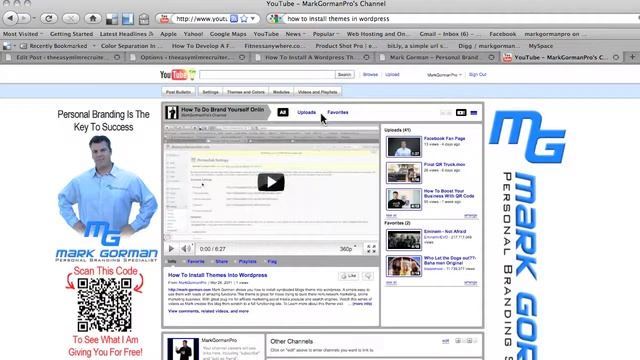Flag the video using the Flag link
The width and height of the screenshot is (640, 360).
pyautogui.click(x=272, y=261)
